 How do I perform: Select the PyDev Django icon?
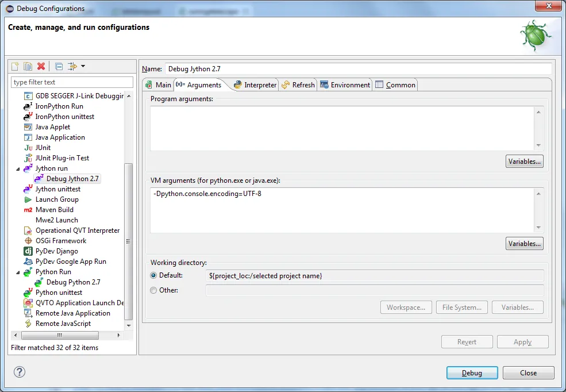pyautogui.click(x=28, y=251)
